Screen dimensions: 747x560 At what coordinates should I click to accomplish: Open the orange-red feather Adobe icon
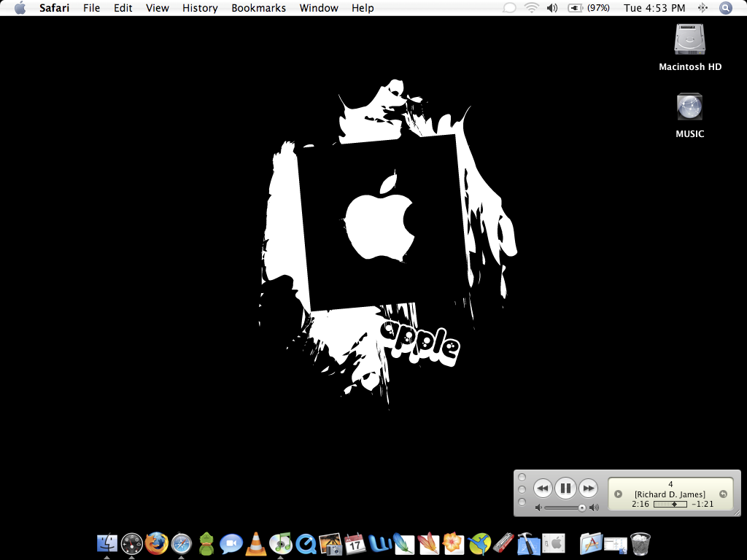coord(428,543)
